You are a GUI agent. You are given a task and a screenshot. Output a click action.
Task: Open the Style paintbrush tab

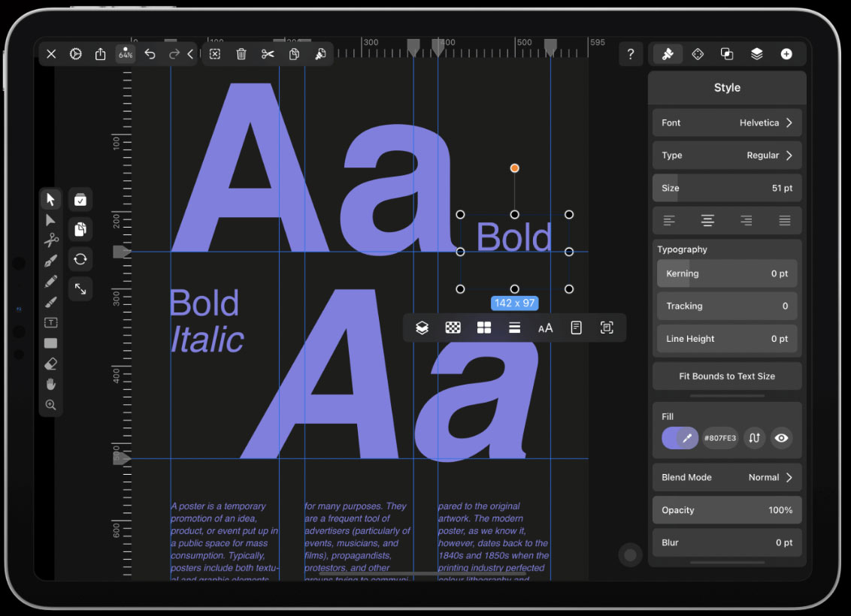pos(668,54)
